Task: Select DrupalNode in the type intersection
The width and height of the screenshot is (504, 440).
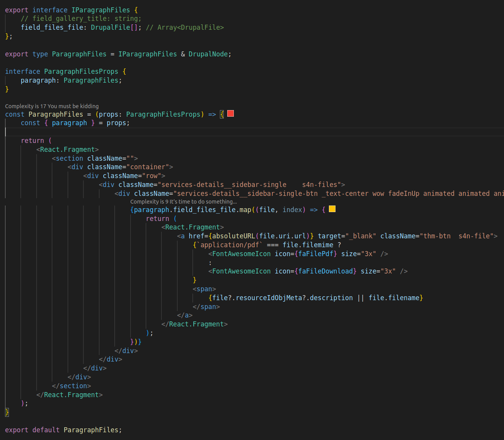Action: (208, 54)
